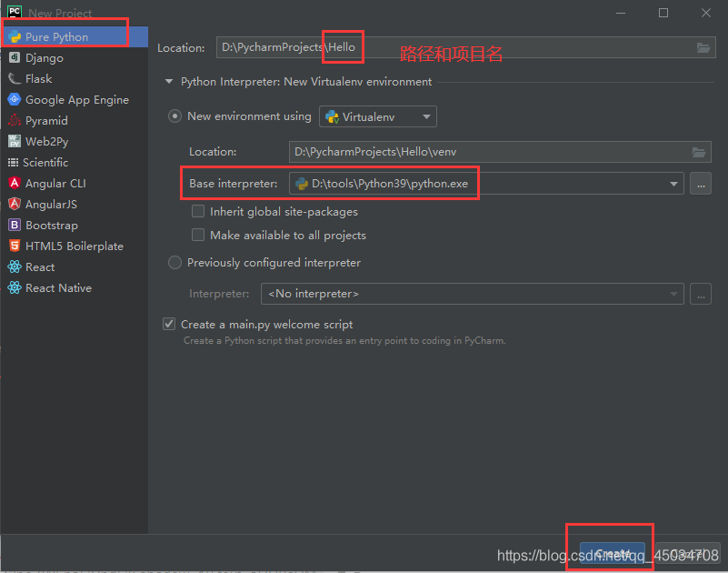Click the Create button
The image size is (728, 573).
612,553
